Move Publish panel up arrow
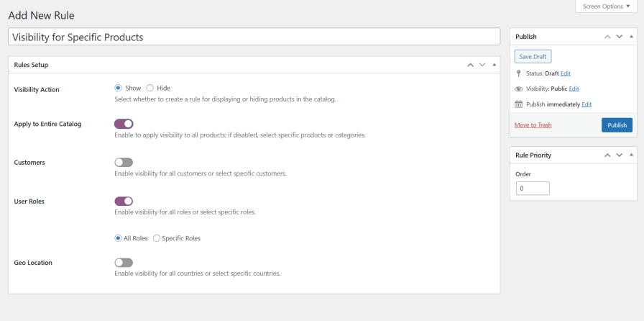Screen dimensions: 644x321 pyautogui.click(x=607, y=36)
